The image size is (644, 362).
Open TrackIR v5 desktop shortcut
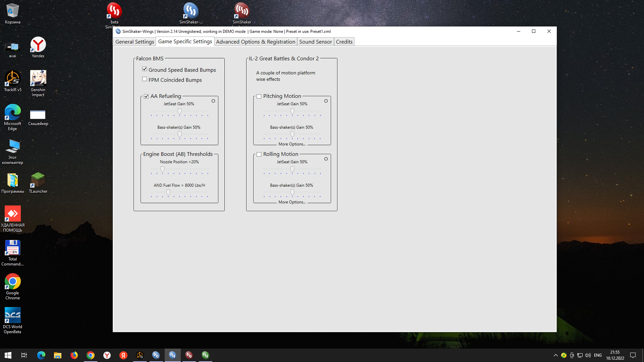(13, 81)
